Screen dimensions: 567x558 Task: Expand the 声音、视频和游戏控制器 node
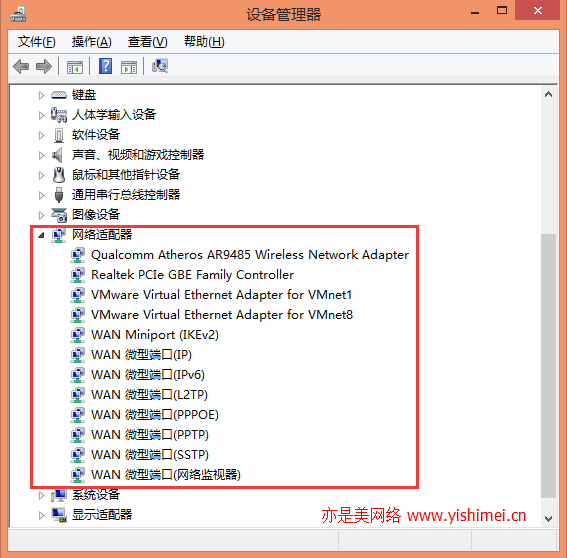(41, 155)
